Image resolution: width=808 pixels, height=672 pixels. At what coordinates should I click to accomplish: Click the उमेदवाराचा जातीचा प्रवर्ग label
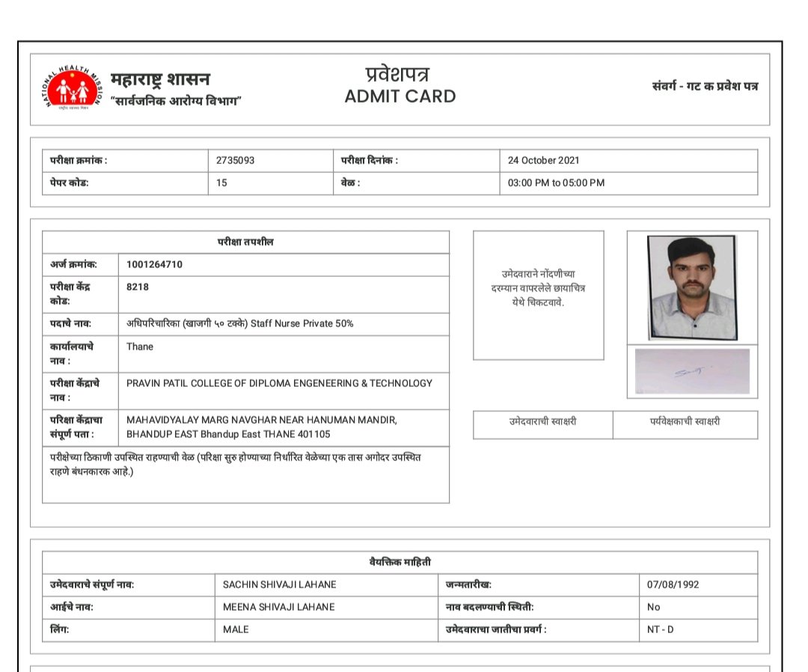[x=496, y=629]
